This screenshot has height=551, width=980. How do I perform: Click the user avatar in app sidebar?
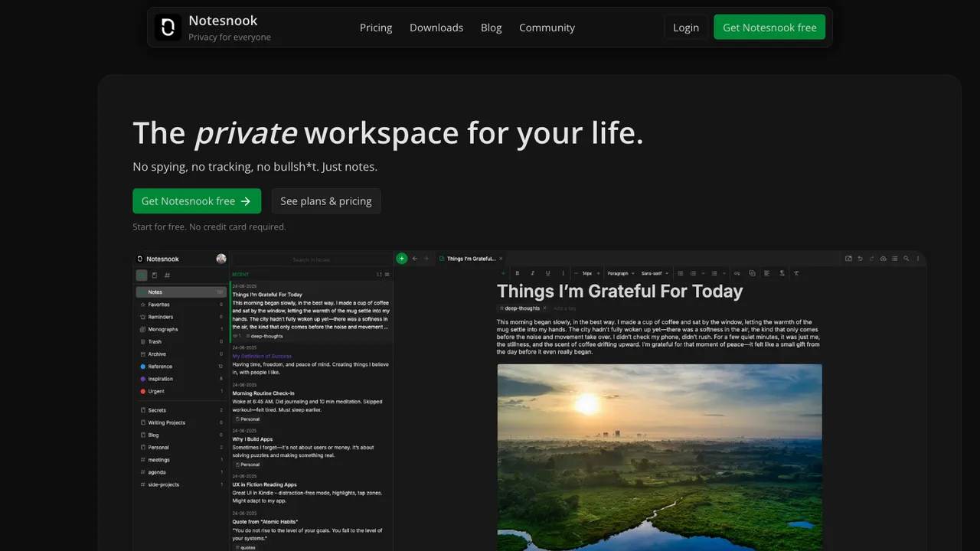click(x=221, y=259)
